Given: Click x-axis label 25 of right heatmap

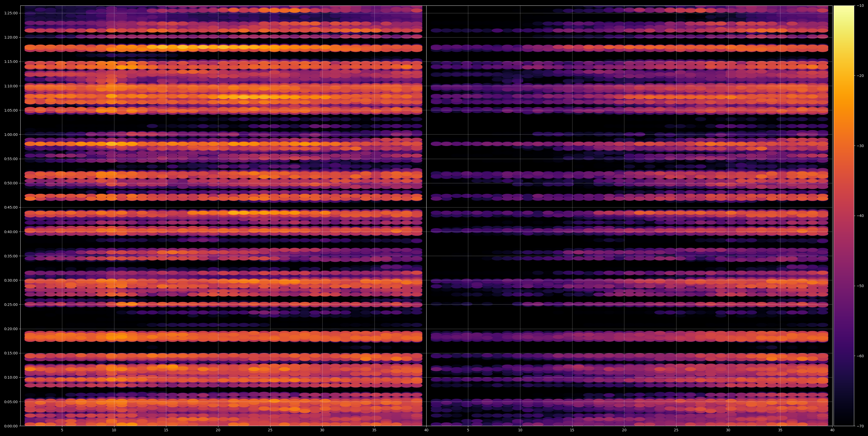Looking at the screenshot, I should pyautogui.click(x=676, y=430).
